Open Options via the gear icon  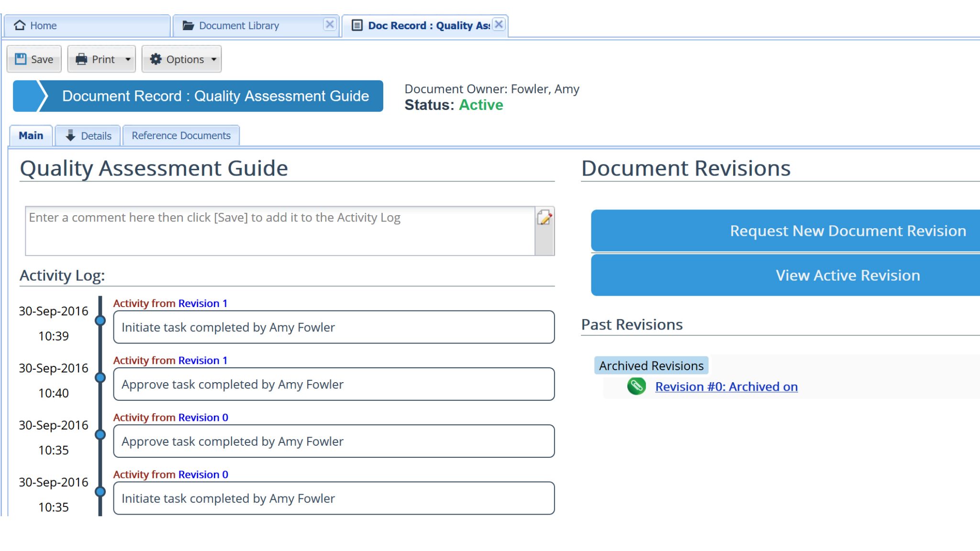pyautogui.click(x=155, y=59)
